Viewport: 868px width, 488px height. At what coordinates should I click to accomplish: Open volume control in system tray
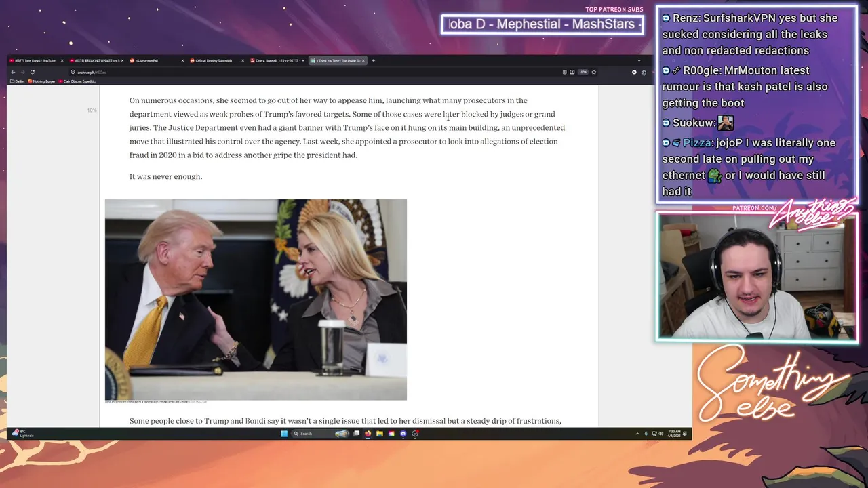[661, 434]
